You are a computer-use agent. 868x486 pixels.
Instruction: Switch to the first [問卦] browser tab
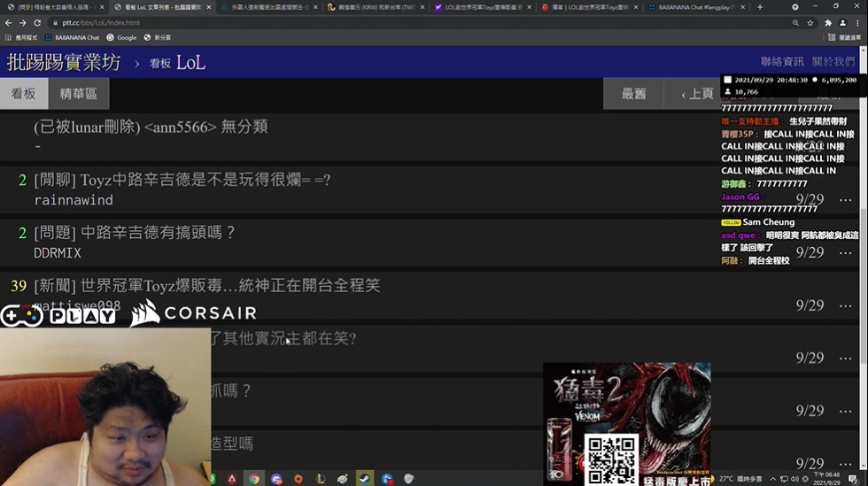click(54, 7)
